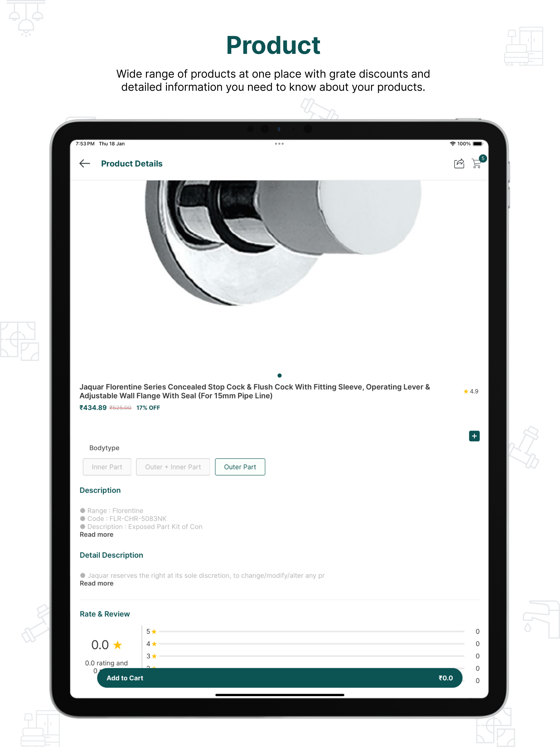Tap the yellow star beside 0.0
This screenshot has width=560, height=747.
[x=118, y=645]
